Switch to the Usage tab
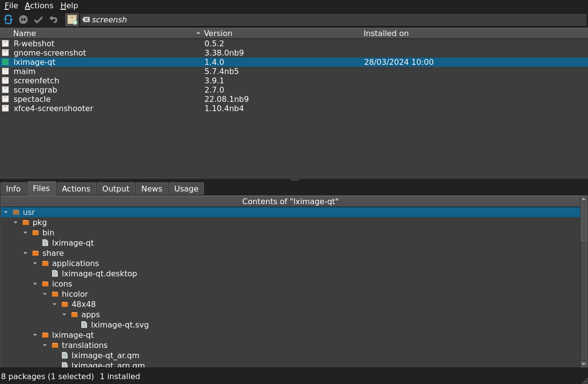This screenshot has height=384, width=588. 186,189
